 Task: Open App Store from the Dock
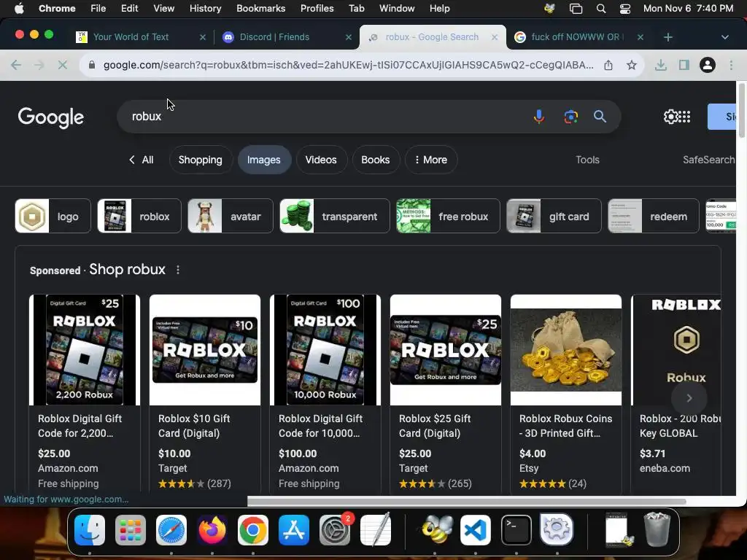tap(294, 530)
